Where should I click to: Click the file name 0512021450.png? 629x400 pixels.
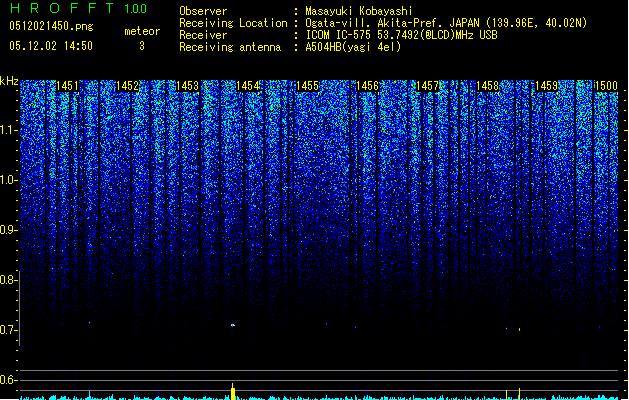pos(51,26)
